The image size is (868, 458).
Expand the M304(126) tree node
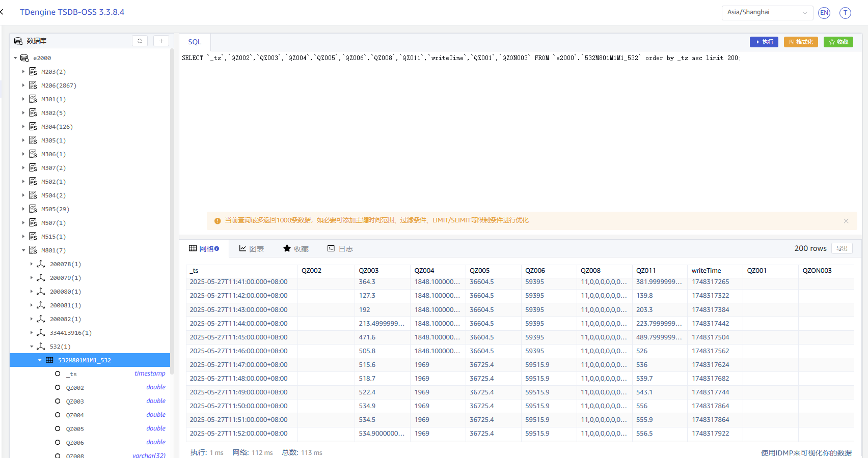click(x=23, y=126)
